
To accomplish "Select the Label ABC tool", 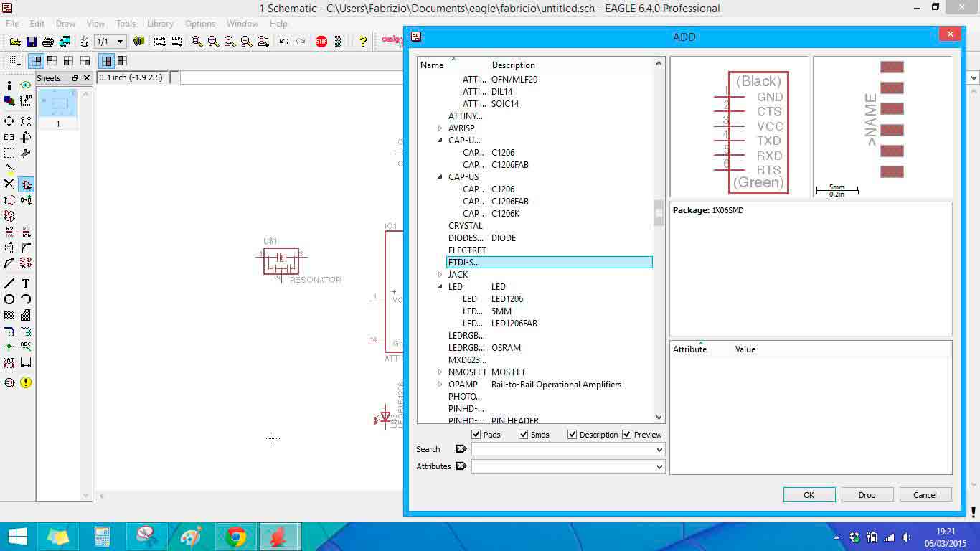I will pos(26,347).
